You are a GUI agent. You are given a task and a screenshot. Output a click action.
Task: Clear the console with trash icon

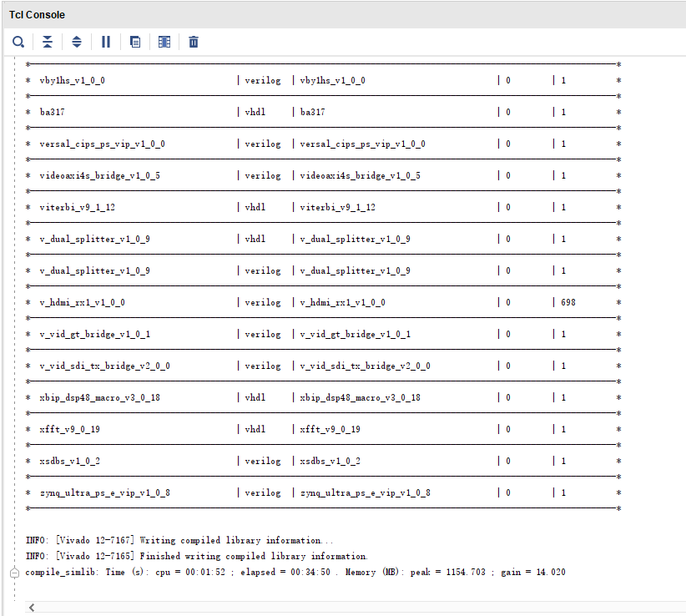[194, 42]
